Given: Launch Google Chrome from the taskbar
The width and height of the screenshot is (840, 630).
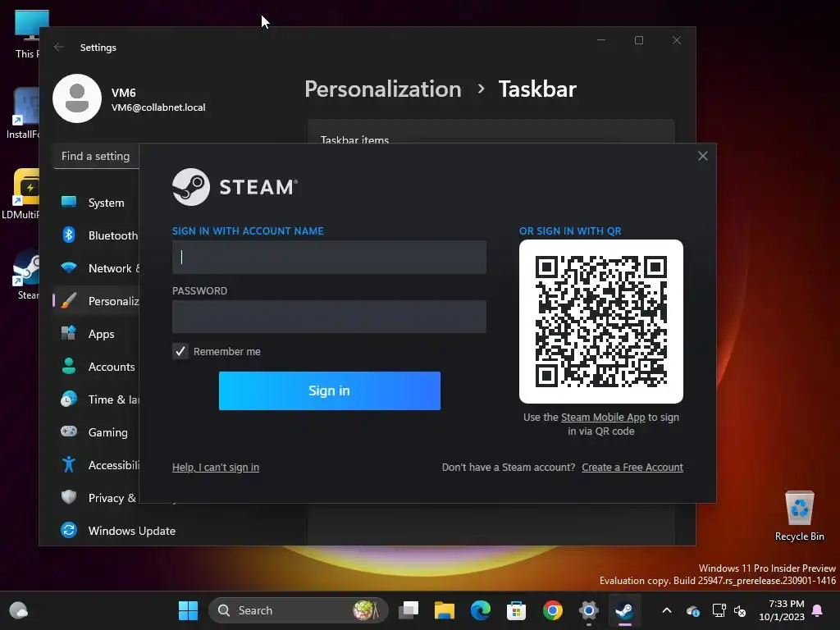Looking at the screenshot, I should click(552, 610).
